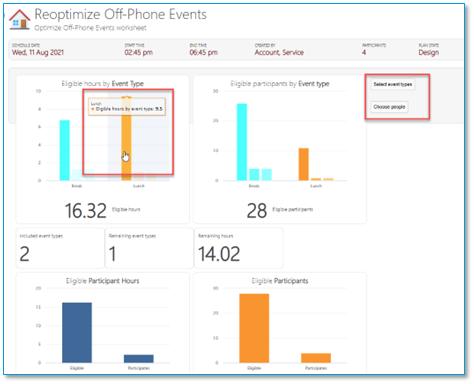Click the Eligible hours by Event Type chart title
This screenshot has width=474, height=384.
click(x=102, y=84)
